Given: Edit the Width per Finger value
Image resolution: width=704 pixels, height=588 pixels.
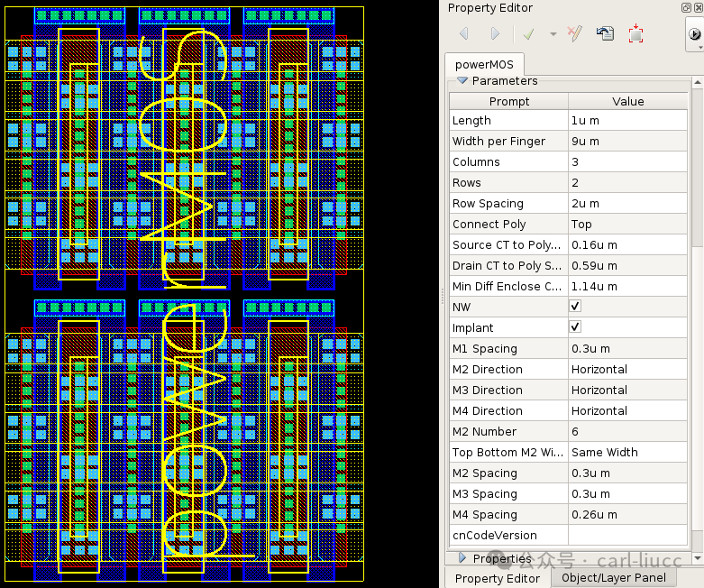Looking at the screenshot, I should pos(627,141).
